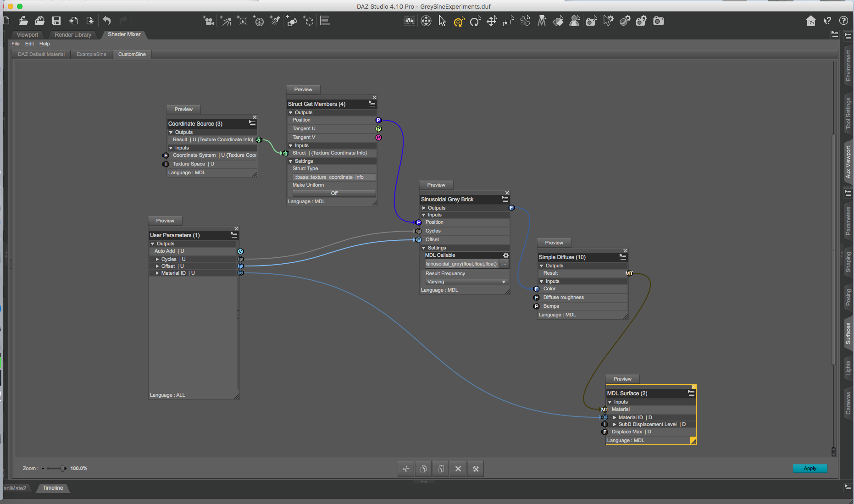Open the File menu in Shader Mixer

pyautogui.click(x=16, y=44)
